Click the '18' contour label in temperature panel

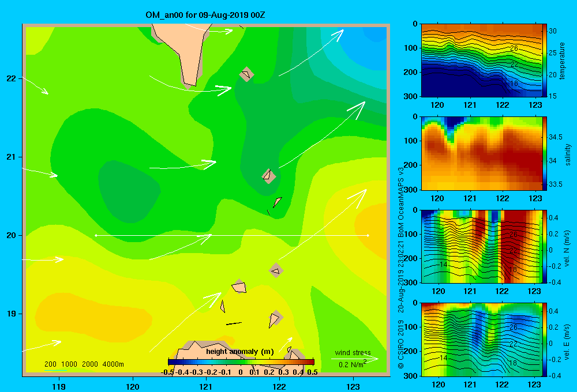pyautogui.click(x=514, y=84)
